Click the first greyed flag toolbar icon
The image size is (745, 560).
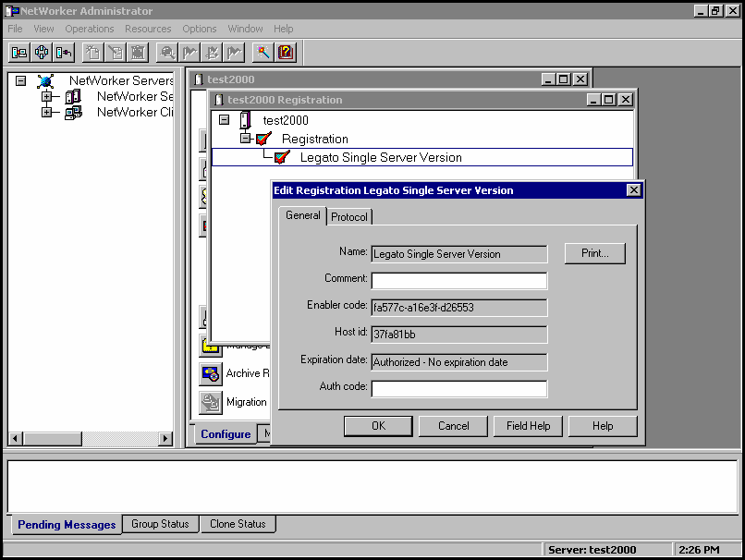coord(189,53)
